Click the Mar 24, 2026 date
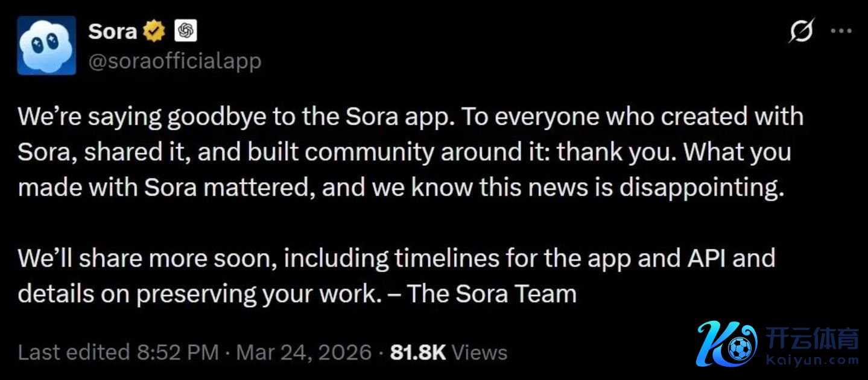The width and height of the screenshot is (868, 380). [303, 352]
